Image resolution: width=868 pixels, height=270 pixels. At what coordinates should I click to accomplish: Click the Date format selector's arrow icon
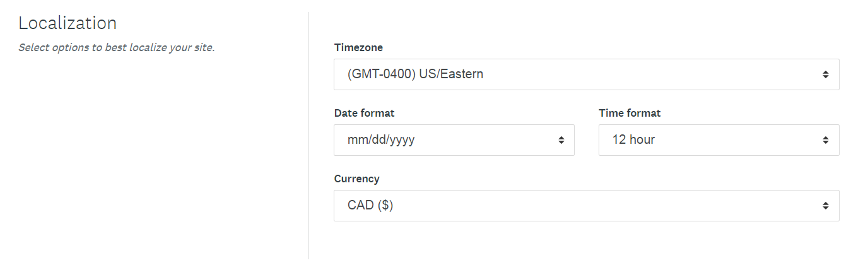561,140
